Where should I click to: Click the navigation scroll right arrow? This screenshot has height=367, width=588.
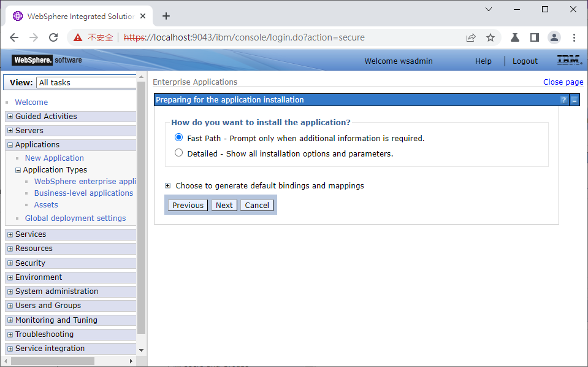(x=131, y=361)
